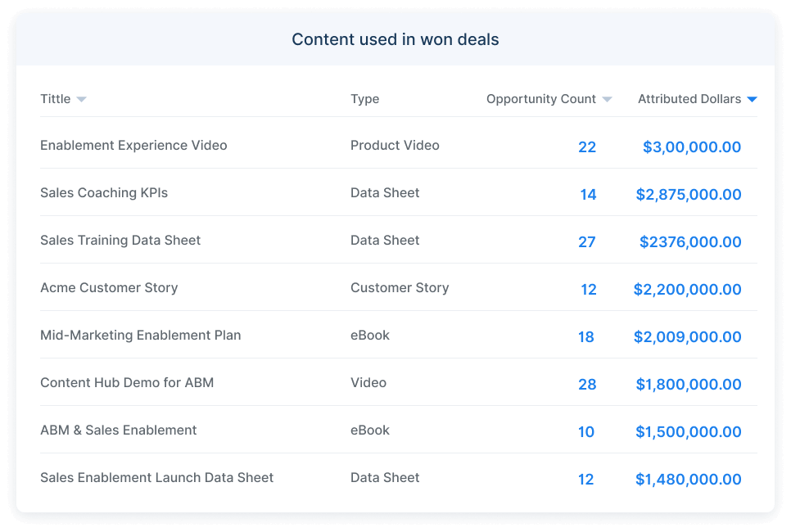The image size is (791, 532).
Task: Open Sales Enablement Launch Data Sheet
Action: [157, 478]
